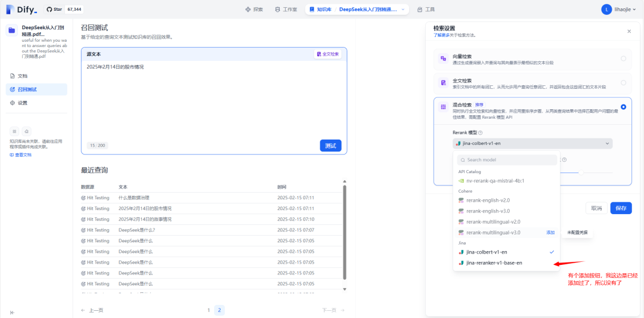Image resolution: width=644 pixels, height=318 pixels.
Task: Open 文档 in the sidebar
Action: point(36,76)
